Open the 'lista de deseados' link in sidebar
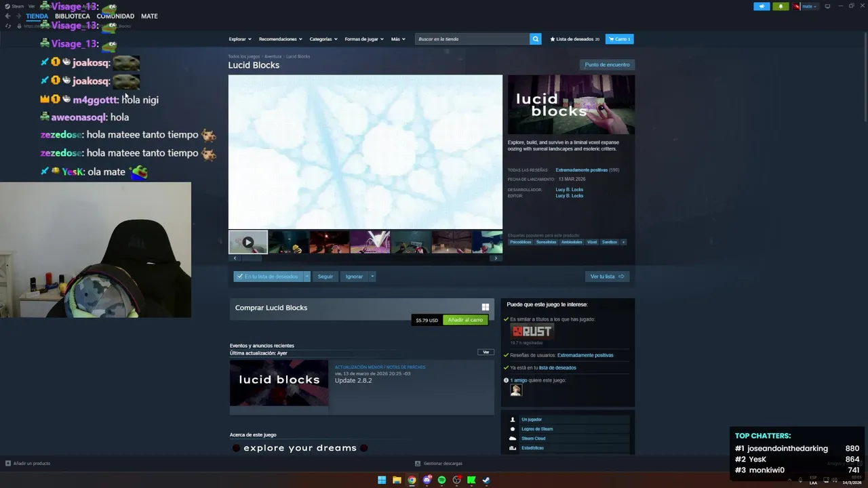This screenshot has height=488, width=868. (557, 367)
